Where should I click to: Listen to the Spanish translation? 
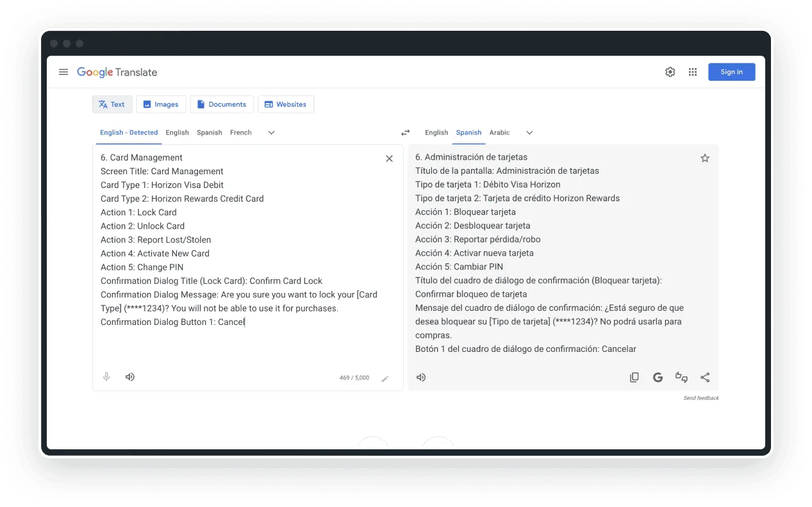click(x=420, y=377)
